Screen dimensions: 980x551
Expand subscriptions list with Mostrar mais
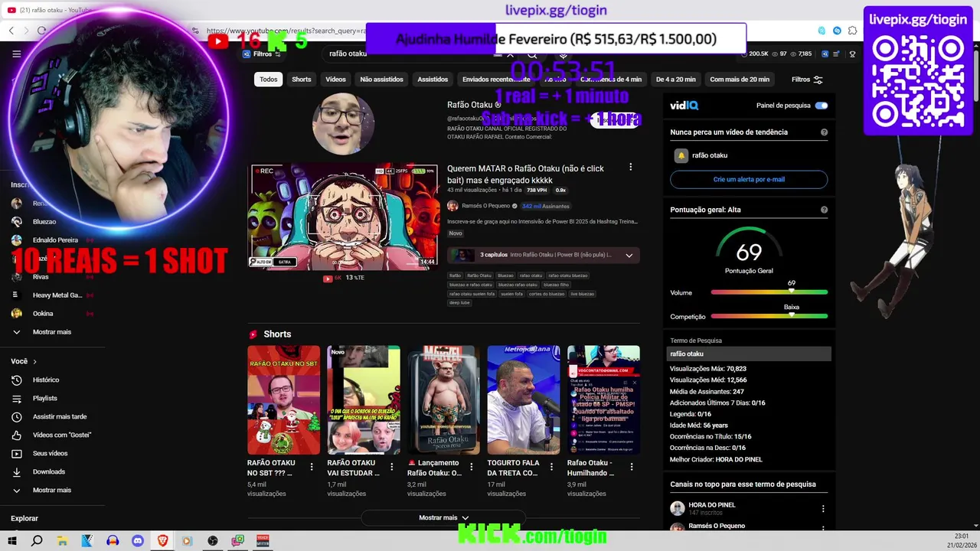pyautogui.click(x=51, y=332)
